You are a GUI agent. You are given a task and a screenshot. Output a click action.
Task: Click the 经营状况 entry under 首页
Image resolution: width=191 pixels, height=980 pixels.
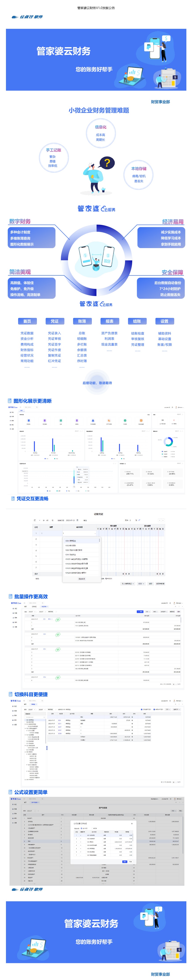tap(27, 355)
